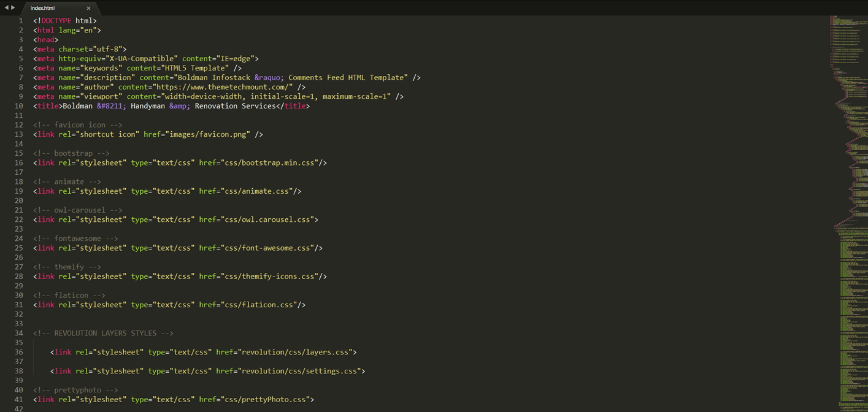
Task: Click the "shortcut icon" rel value
Action: click(x=108, y=134)
